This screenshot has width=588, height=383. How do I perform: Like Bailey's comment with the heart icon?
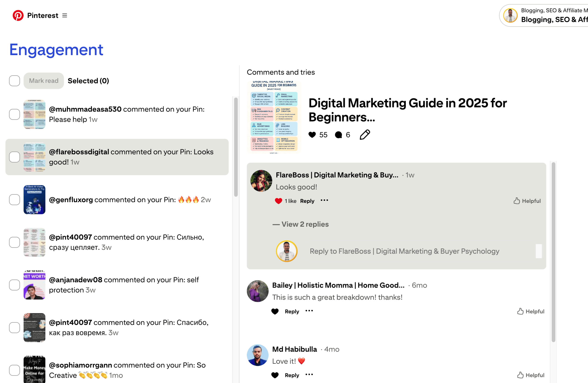(x=275, y=311)
